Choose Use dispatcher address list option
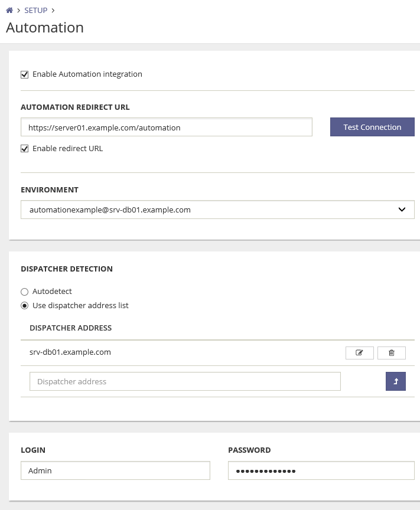The width and height of the screenshot is (420, 510). click(x=25, y=306)
